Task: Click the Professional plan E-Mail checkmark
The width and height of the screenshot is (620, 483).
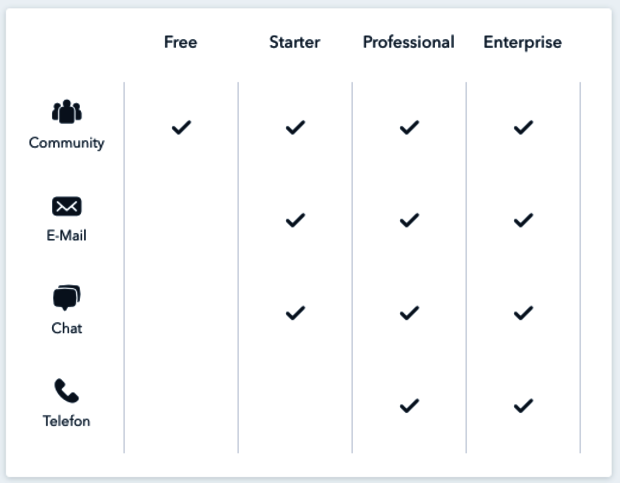Action: coord(409,220)
